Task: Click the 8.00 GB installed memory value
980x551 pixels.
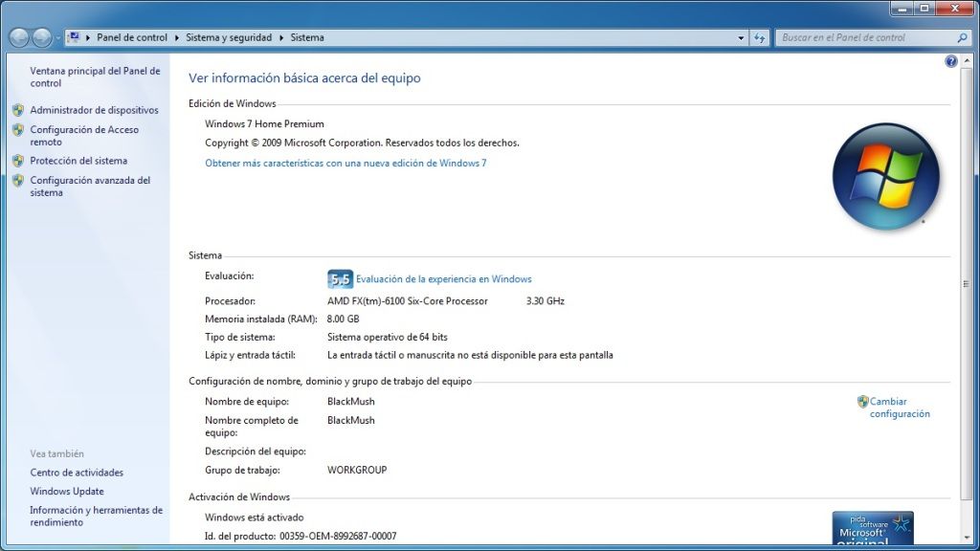Action: coord(344,319)
